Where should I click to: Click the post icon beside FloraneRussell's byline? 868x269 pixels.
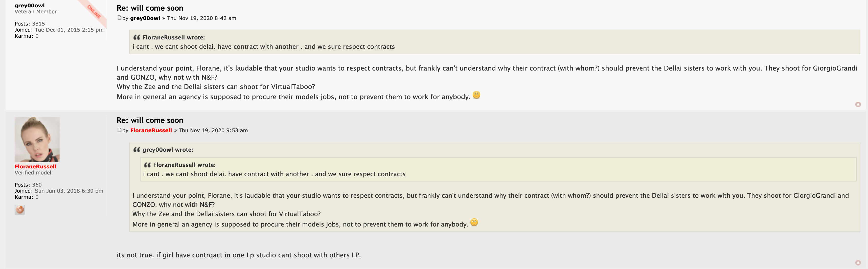click(119, 130)
